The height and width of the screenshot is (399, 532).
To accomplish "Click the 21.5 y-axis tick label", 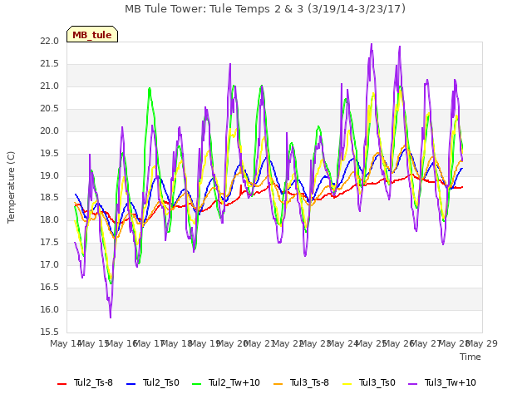I will pyautogui.click(x=50, y=64).
